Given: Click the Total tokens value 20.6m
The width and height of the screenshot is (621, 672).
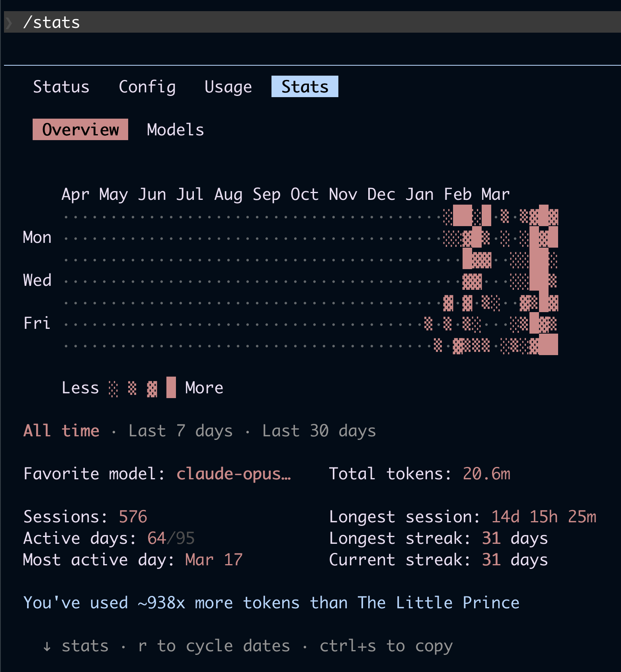Looking at the screenshot, I should 486,474.
